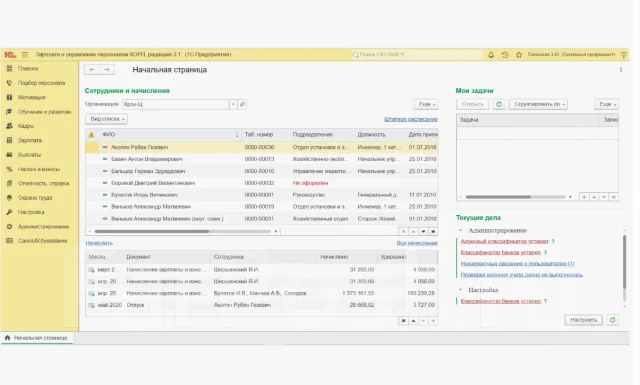Open the history clock icon
Viewport: 640px width, 385px height.
(505, 54)
